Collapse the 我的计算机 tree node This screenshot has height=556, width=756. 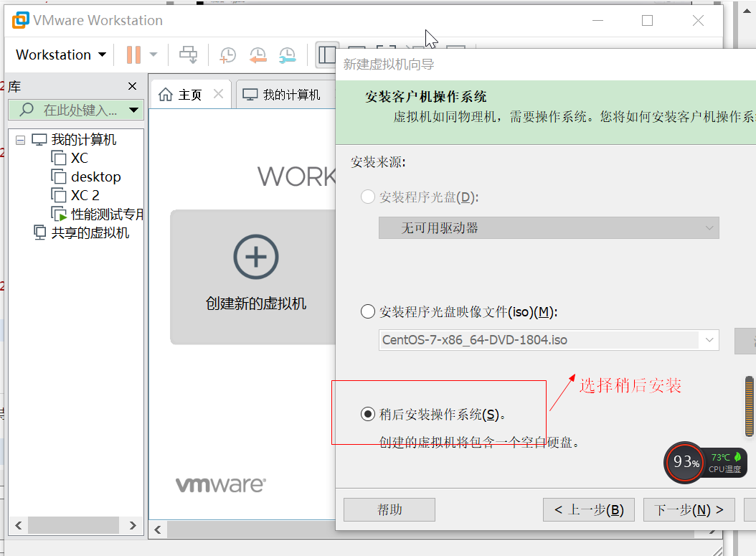pyautogui.click(x=20, y=140)
